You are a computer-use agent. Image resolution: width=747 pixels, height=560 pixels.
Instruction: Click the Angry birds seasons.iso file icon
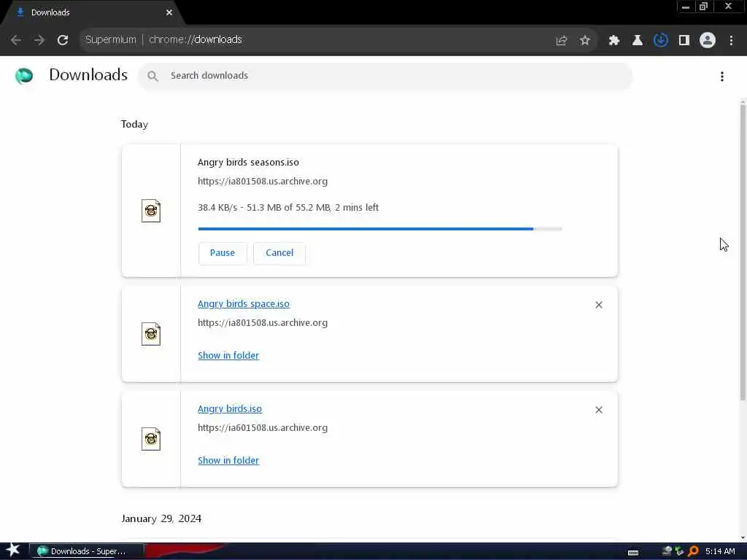coord(151,211)
